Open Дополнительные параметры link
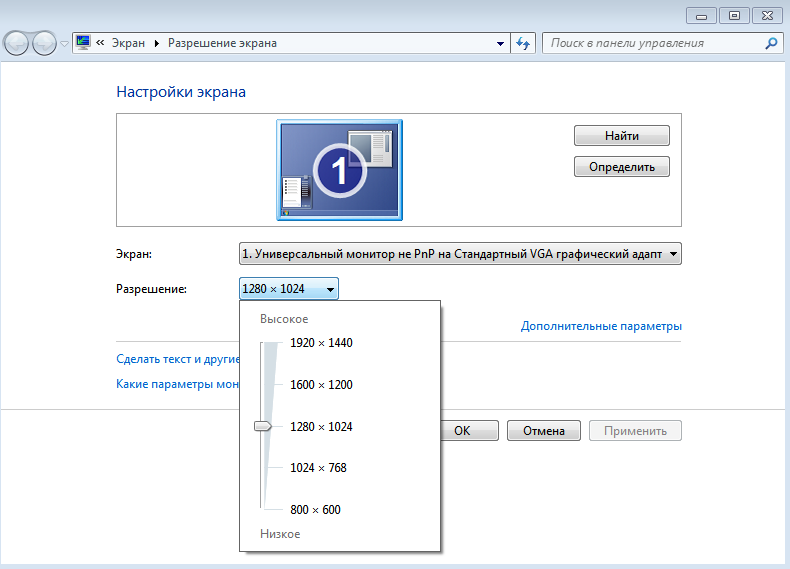The width and height of the screenshot is (790, 569). (x=601, y=326)
